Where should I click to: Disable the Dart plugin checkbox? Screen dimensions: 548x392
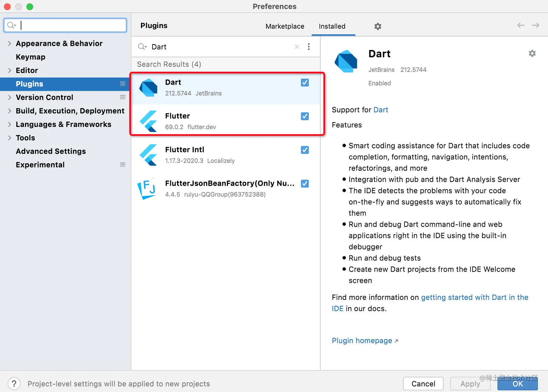tap(305, 83)
